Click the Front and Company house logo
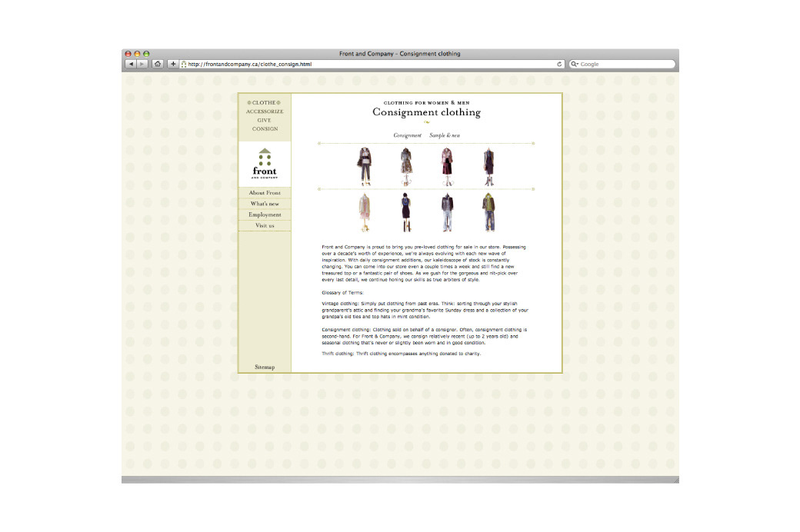Image resolution: width=800 pixels, height=532 pixels. [x=265, y=164]
